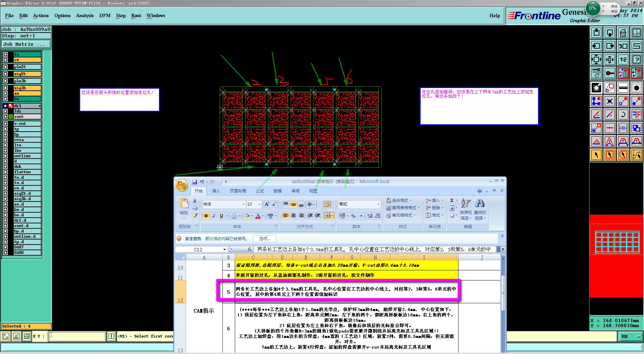This screenshot has width=644, height=354.
Task: Select the rotate arrow tool icon
Action: [623, 115]
